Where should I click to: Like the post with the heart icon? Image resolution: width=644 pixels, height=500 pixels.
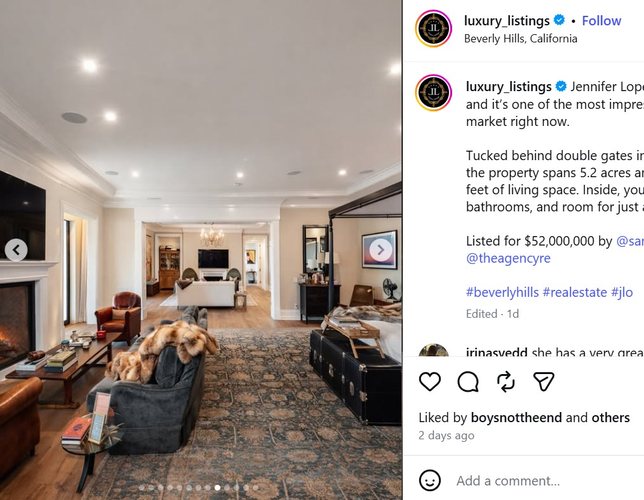tap(430, 382)
